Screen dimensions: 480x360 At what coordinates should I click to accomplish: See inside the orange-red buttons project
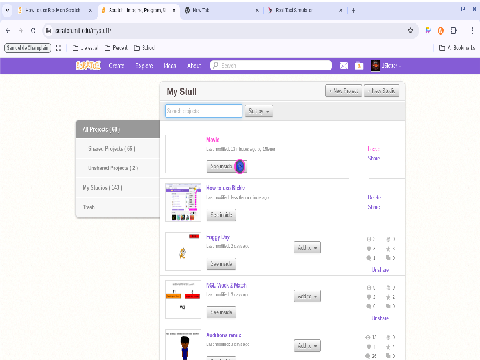pos(221,312)
